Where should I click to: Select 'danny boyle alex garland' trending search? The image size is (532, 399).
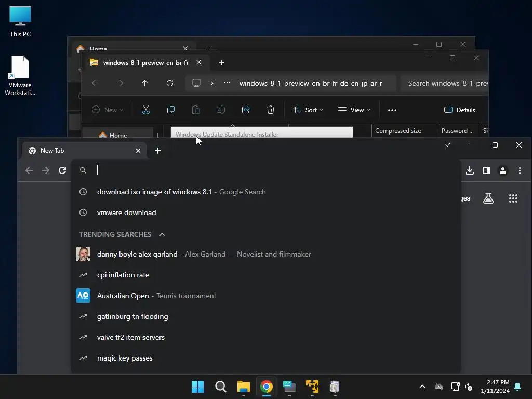point(265,254)
